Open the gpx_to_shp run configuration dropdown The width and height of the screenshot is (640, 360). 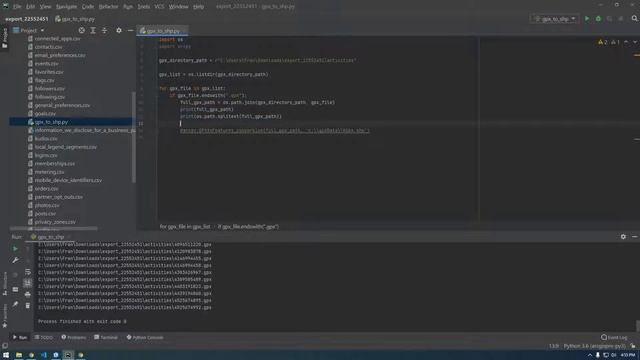pos(555,19)
